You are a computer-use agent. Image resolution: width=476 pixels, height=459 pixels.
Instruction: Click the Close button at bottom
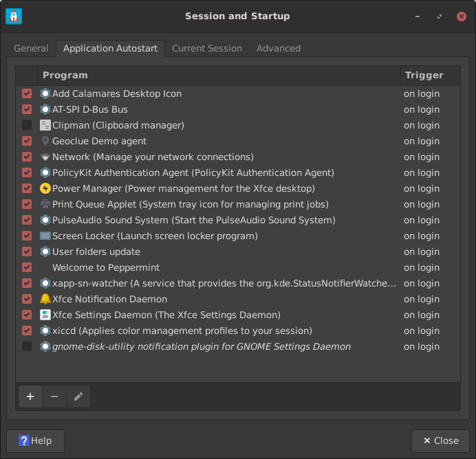(440, 441)
